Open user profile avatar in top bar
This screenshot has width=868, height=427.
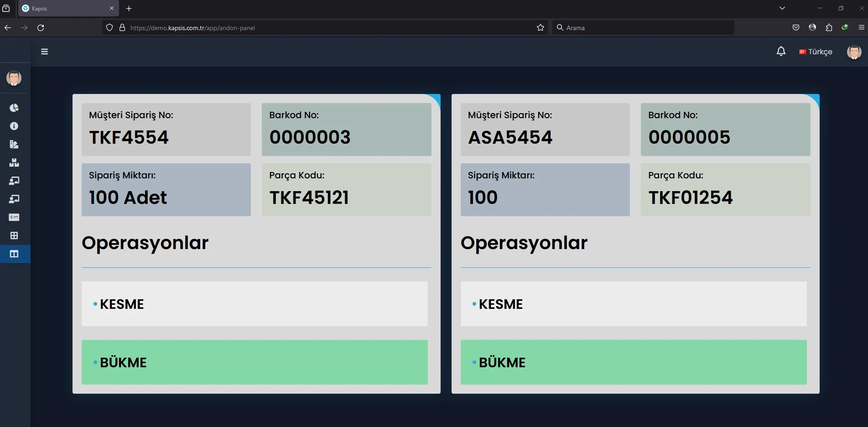click(854, 52)
